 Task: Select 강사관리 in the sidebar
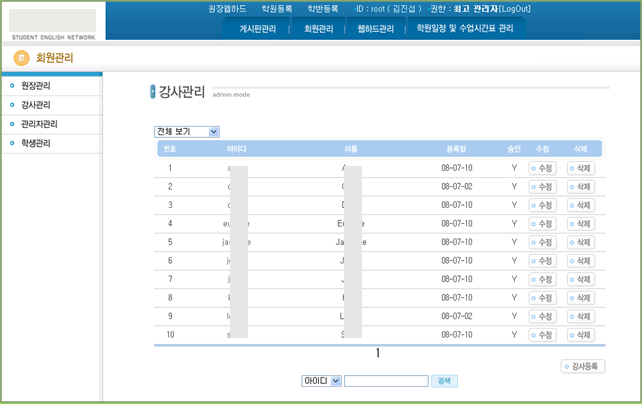click(x=36, y=105)
